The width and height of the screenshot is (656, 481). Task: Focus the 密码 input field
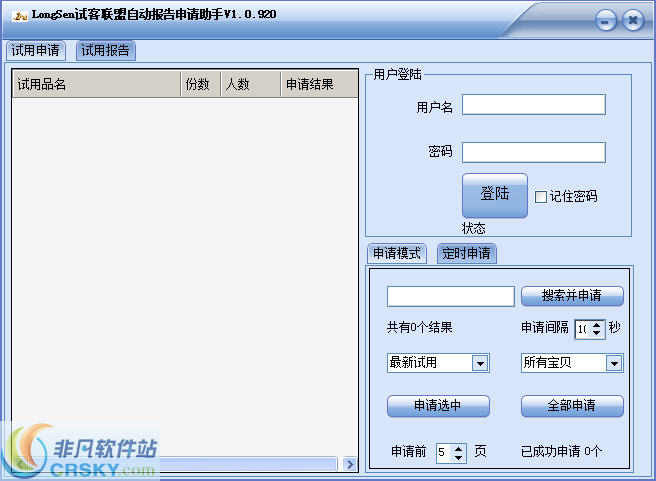[533, 152]
